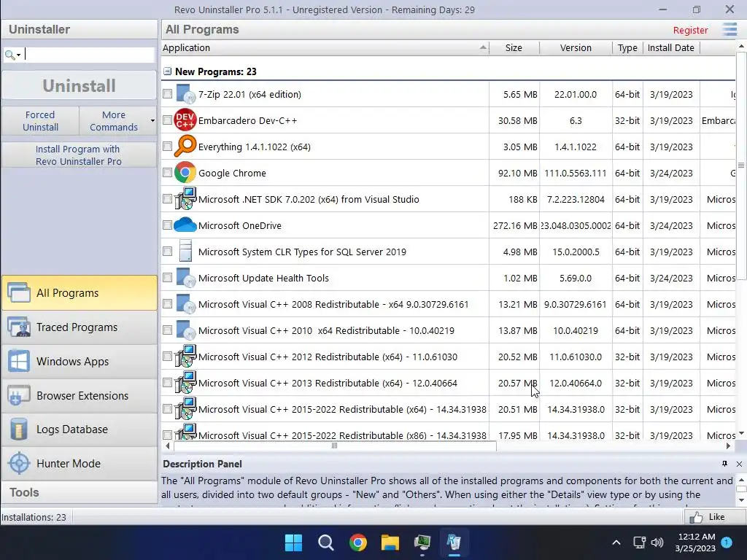Check the Embarcadero Dev-C++ checkbox
This screenshot has height=560, width=747.
click(x=167, y=120)
